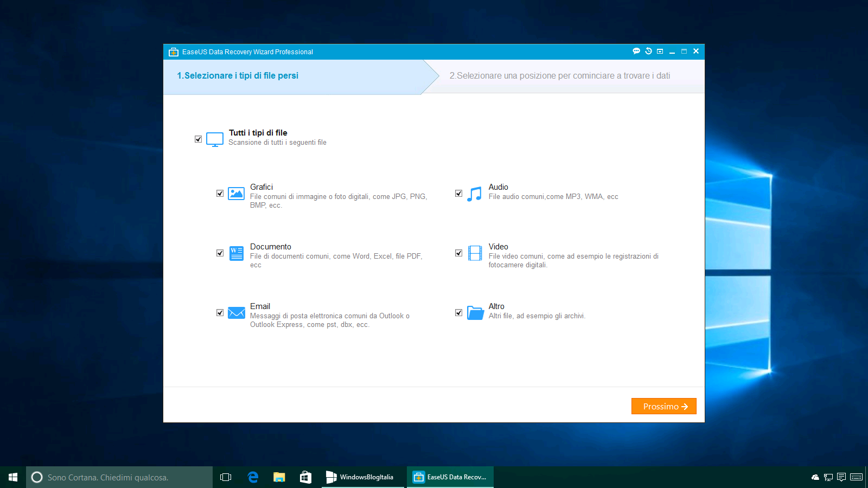Viewport: 868px width, 488px height.
Task: Click the Video film strip icon
Action: 475,253
